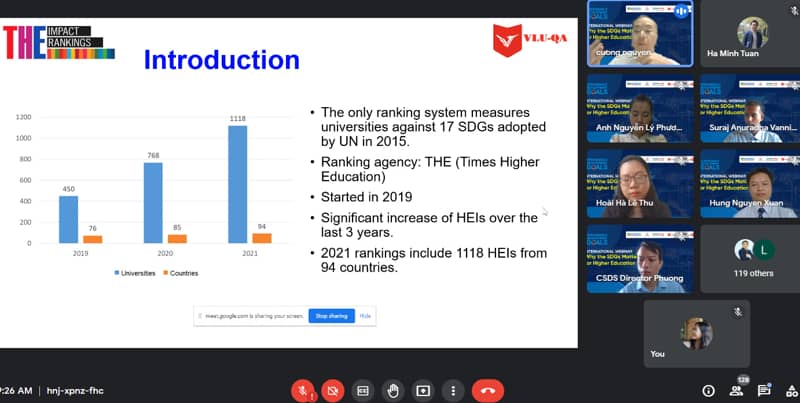Open the more options menu
The width and height of the screenshot is (800, 403).
pos(454,390)
